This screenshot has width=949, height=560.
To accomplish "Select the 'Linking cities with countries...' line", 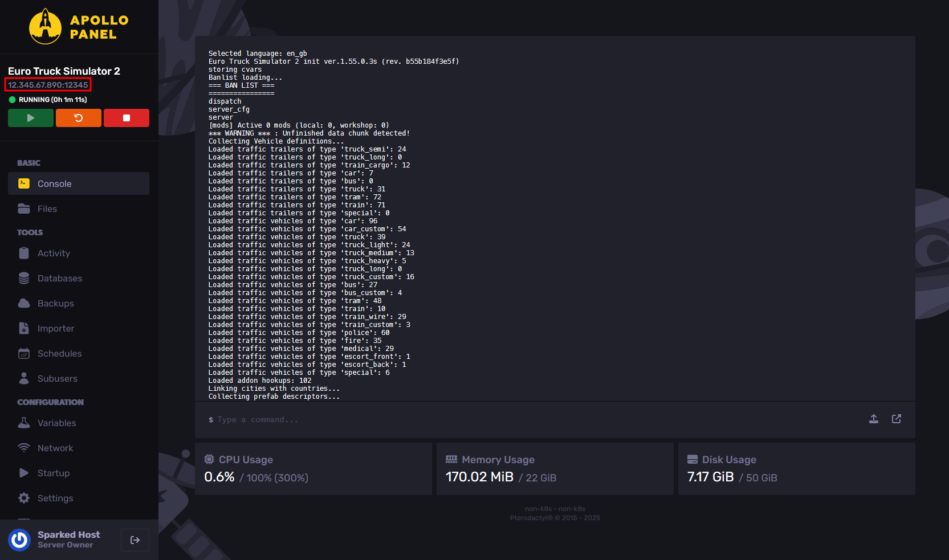I will pyautogui.click(x=274, y=389).
